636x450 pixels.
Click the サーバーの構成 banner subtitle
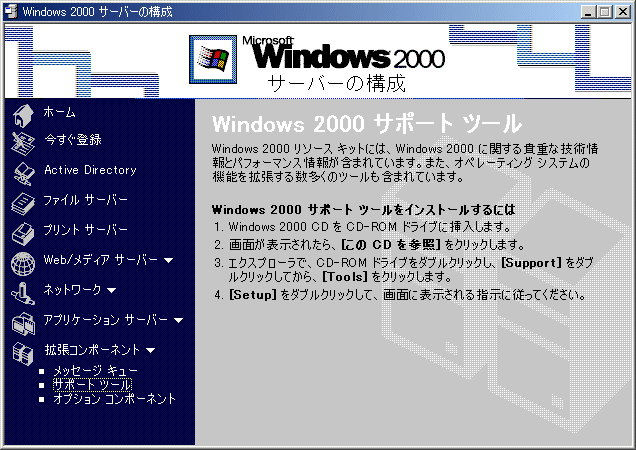(x=336, y=83)
